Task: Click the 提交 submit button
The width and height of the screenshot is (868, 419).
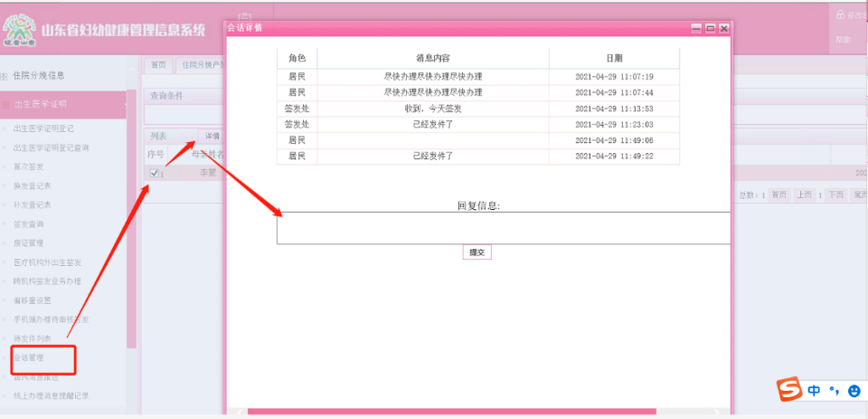Action: coord(476,252)
